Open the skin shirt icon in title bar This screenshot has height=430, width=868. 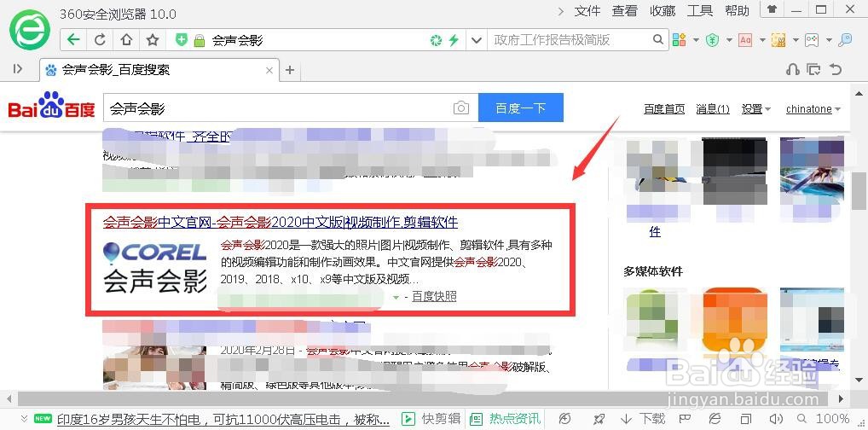pos(772,9)
